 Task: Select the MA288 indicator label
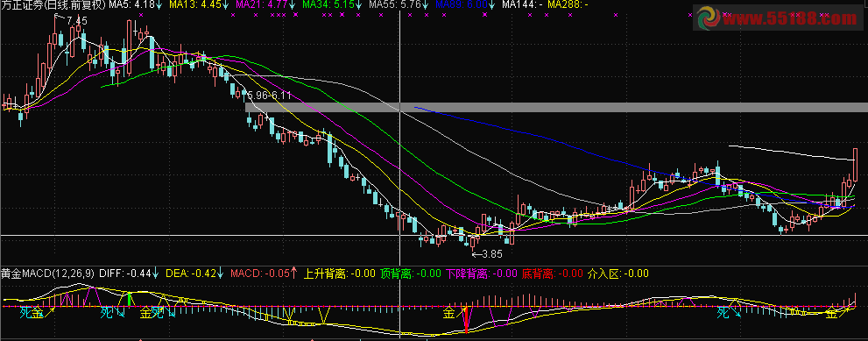coord(568,5)
